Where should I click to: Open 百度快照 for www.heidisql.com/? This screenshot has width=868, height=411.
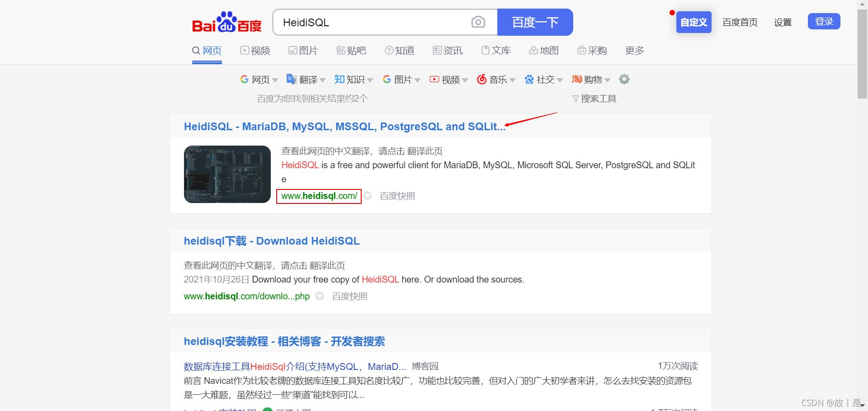(397, 196)
